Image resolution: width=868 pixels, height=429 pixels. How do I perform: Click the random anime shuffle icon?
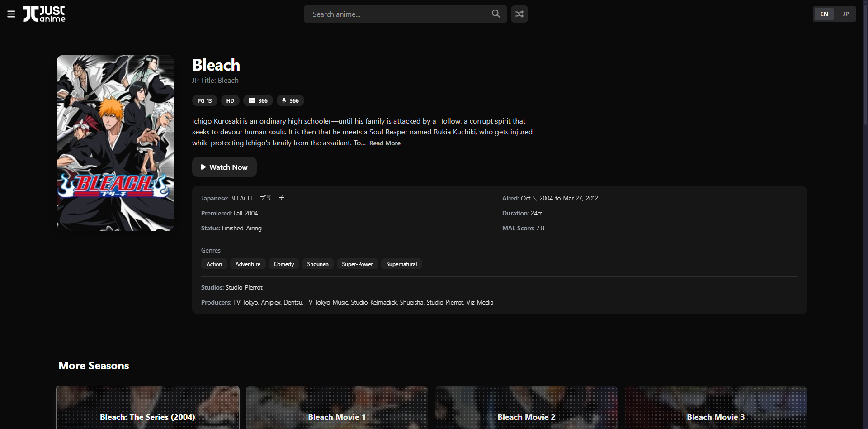click(519, 14)
